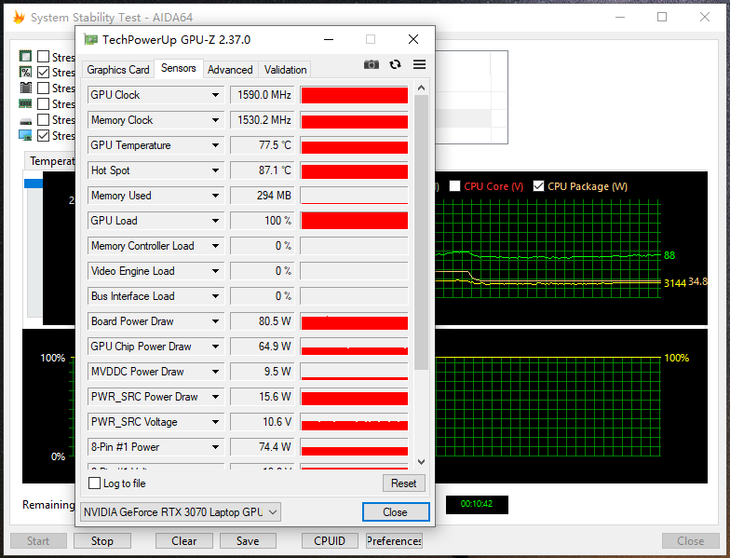Viewport: 730px width, 558px height.
Task: Open the GPU Clock sensor dropdown
Action: click(215, 96)
